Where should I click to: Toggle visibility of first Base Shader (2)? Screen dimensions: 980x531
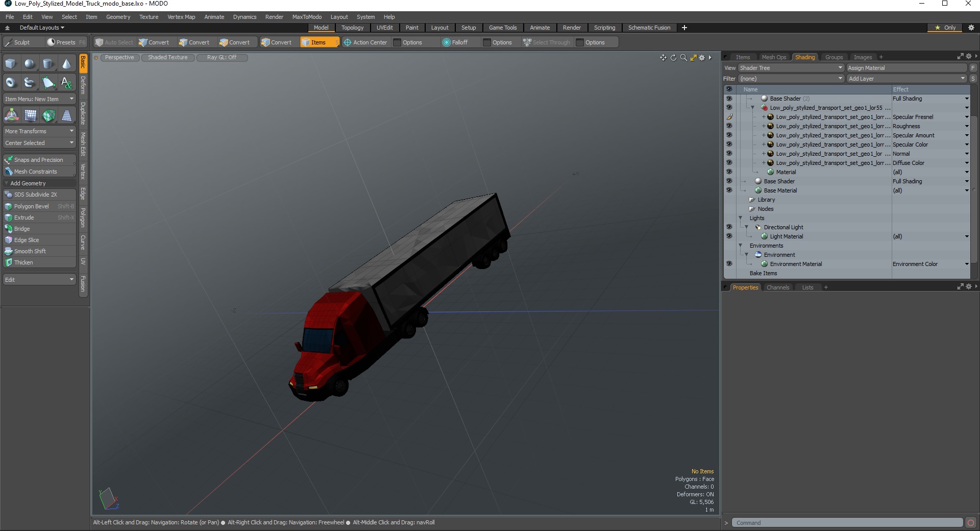click(729, 99)
